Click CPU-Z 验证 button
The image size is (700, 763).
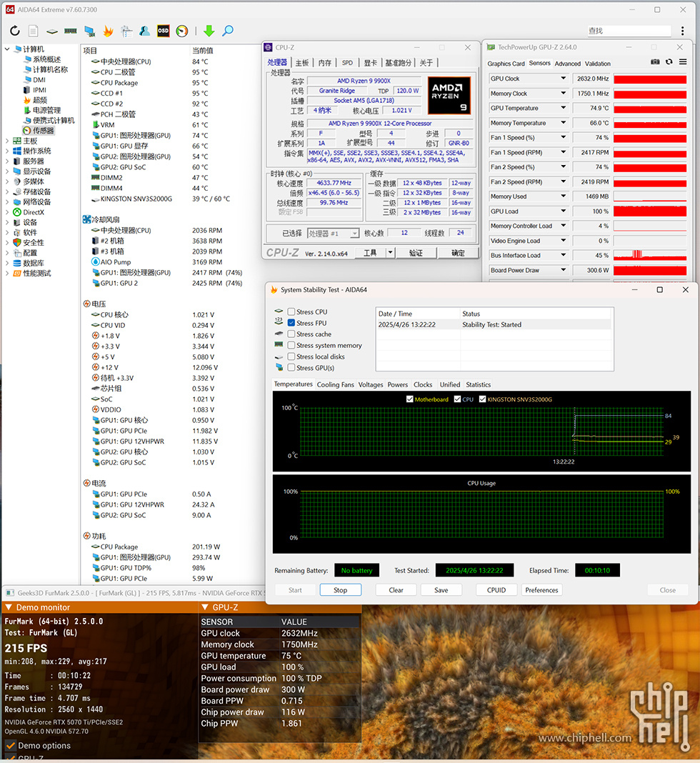click(416, 253)
